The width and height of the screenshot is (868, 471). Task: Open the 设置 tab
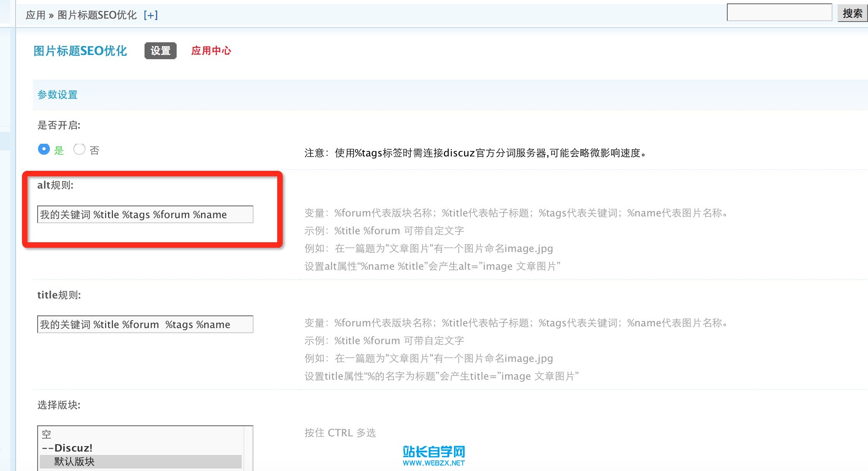coord(161,51)
